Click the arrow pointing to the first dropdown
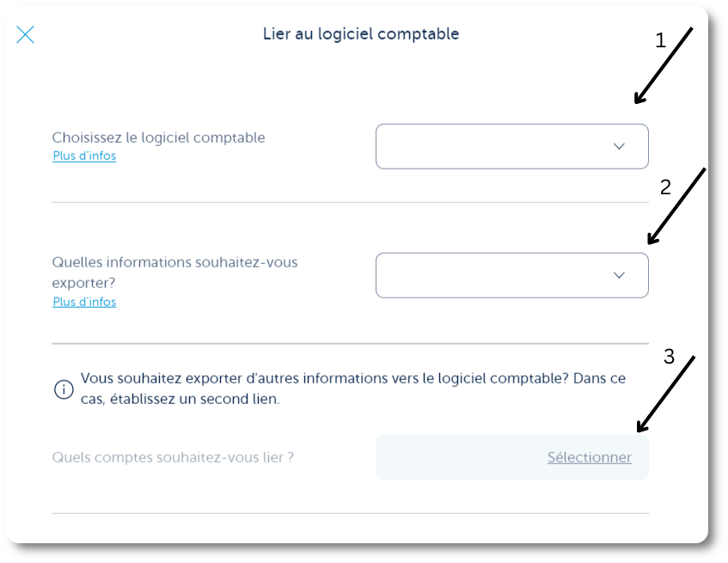The image size is (728, 563). 664,65
